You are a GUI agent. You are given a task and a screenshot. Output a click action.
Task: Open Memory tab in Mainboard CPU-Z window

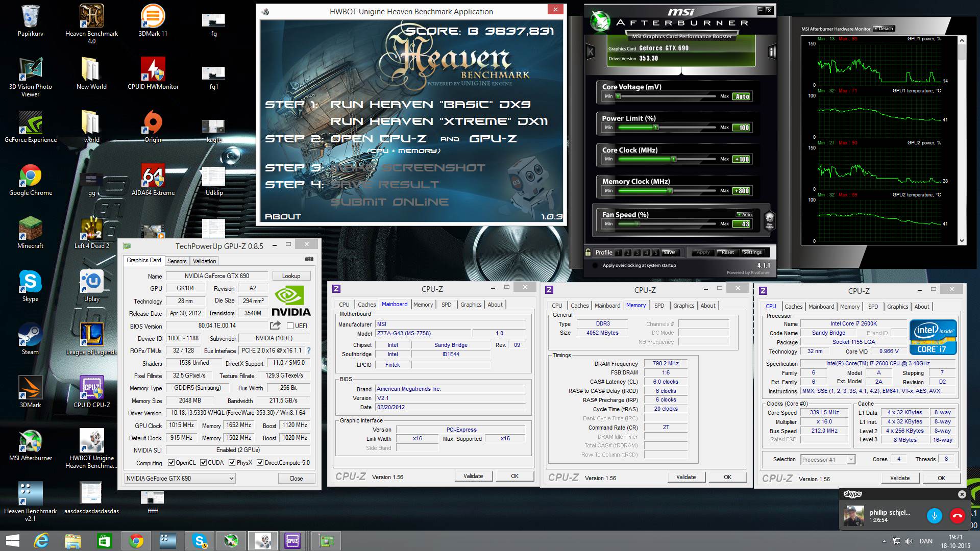pyautogui.click(x=423, y=305)
